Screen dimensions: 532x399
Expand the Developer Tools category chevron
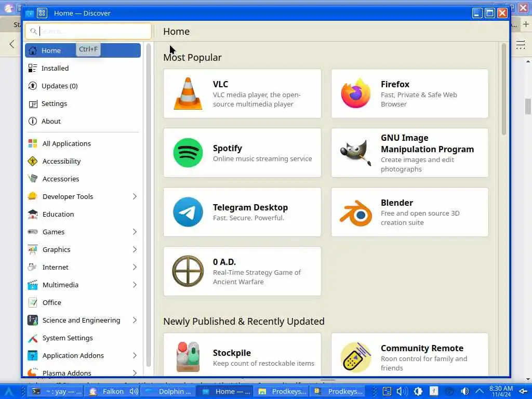pyautogui.click(x=135, y=196)
